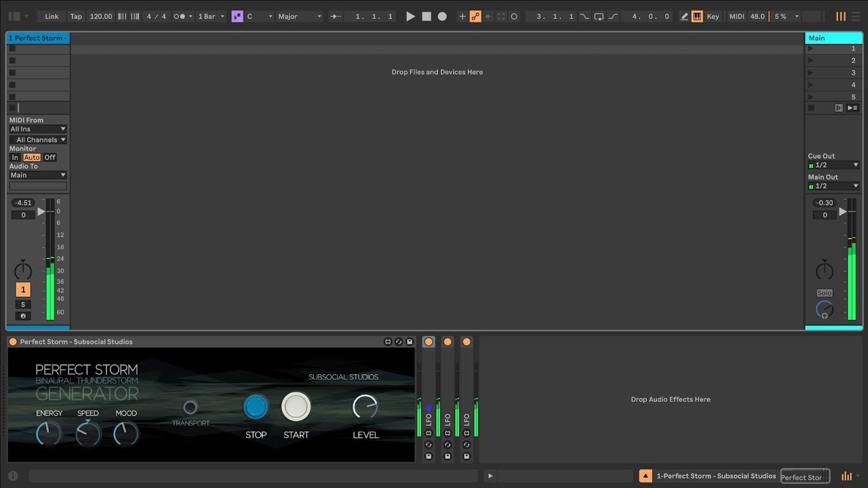Open the root note C dropdown
Image resolution: width=868 pixels, height=488 pixels.
pyautogui.click(x=260, y=16)
